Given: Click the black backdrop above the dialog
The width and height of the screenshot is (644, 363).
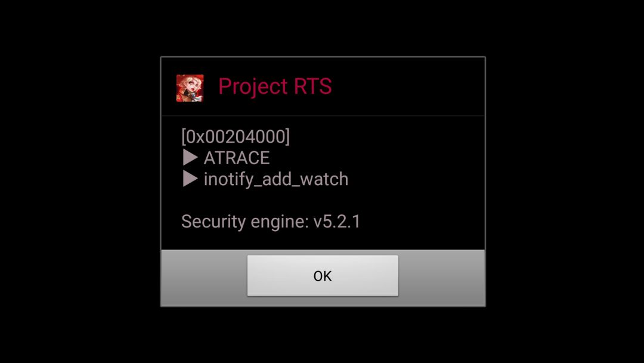Looking at the screenshot, I should tap(323, 28).
